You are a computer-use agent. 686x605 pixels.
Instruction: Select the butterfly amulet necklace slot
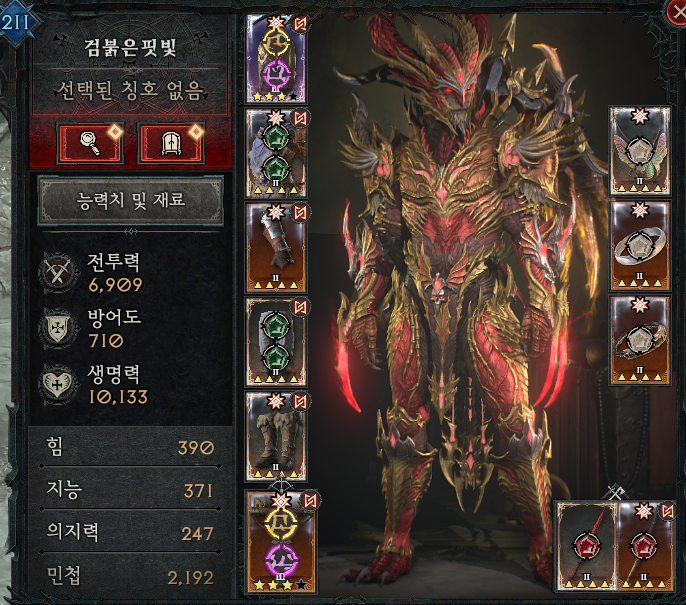(x=640, y=151)
